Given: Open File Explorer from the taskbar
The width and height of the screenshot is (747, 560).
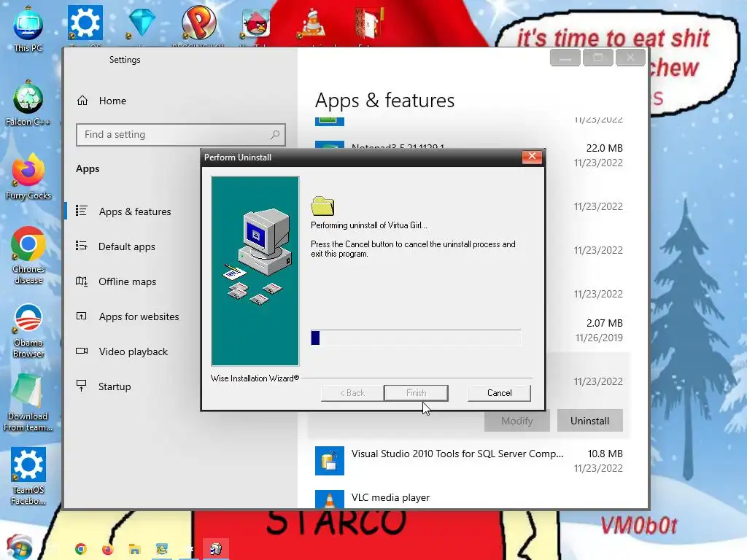Looking at the screenshot, I should pyautogui.click(x=135, y=549).
